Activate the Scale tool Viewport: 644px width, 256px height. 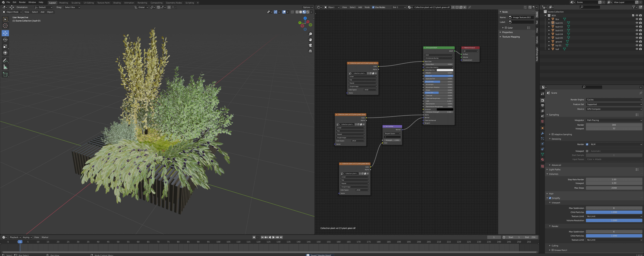tap(5, 46)
